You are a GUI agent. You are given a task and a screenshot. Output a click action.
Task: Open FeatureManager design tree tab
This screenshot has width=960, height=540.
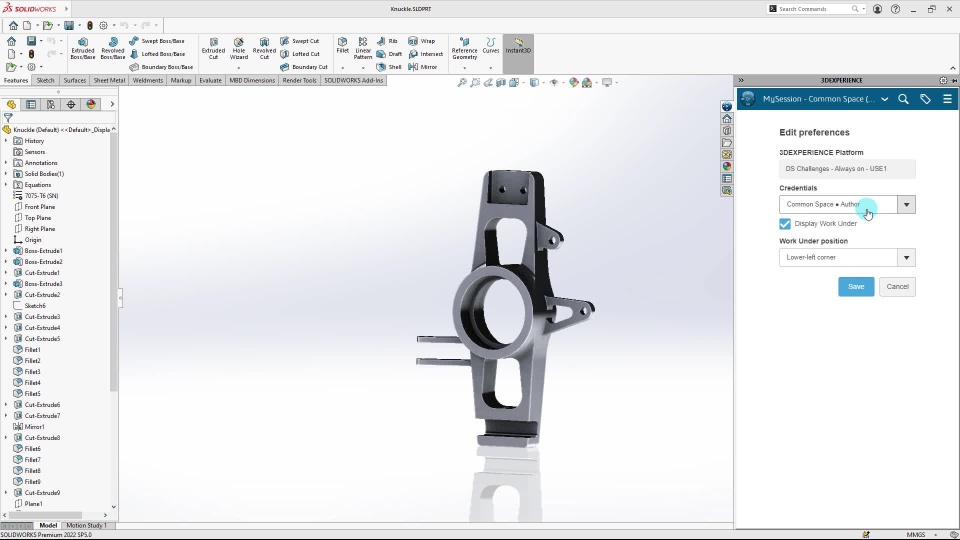pos(11,105)
